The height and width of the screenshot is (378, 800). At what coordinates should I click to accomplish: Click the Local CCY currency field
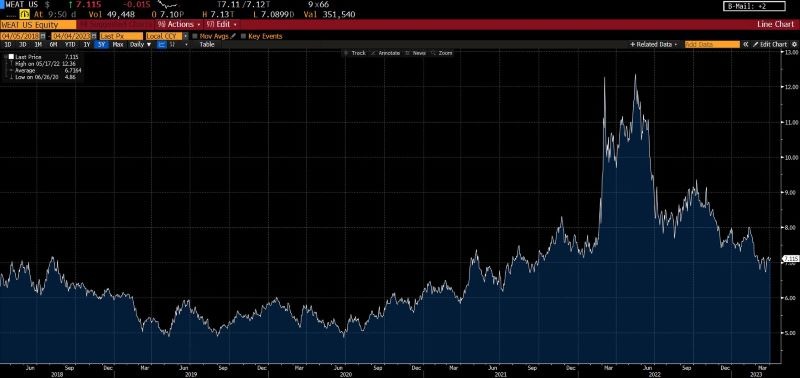164,36
